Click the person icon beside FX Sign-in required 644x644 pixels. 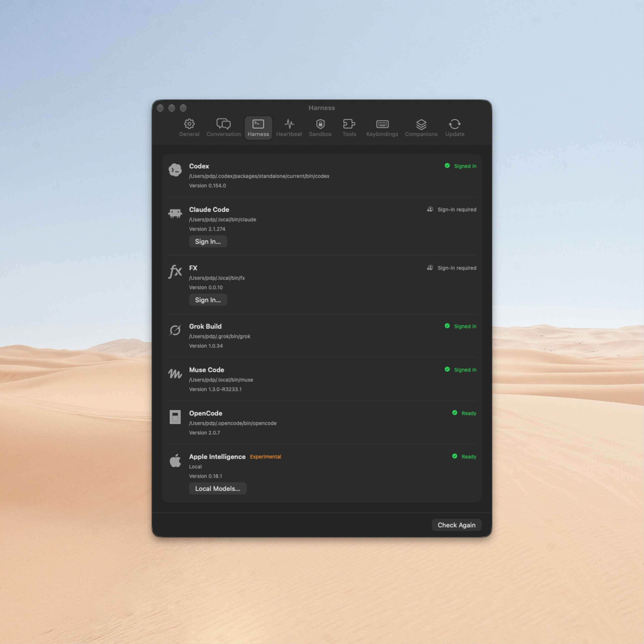(x=430, y=268)
